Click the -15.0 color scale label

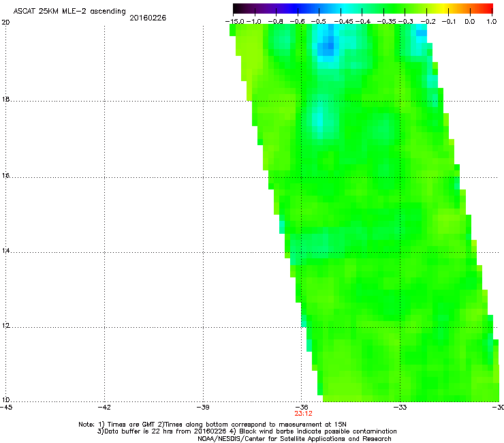[x=235, y=22]
